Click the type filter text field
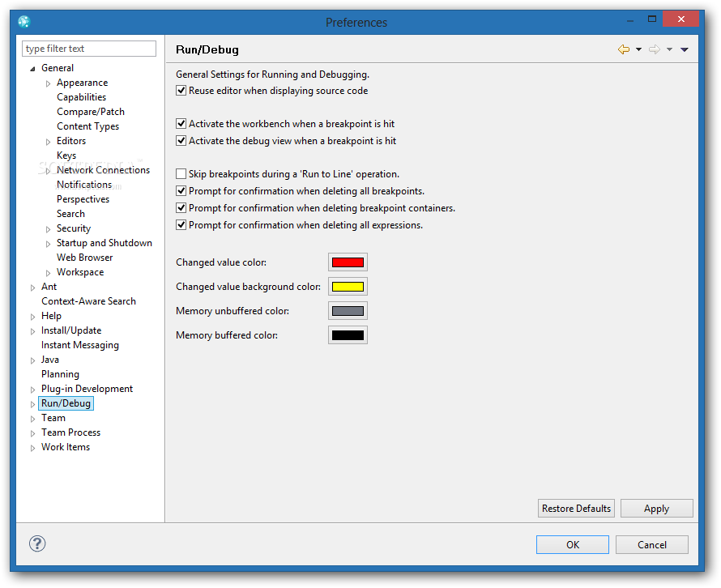The height and width of the screenshot is (588, 721). pos(89,49)
